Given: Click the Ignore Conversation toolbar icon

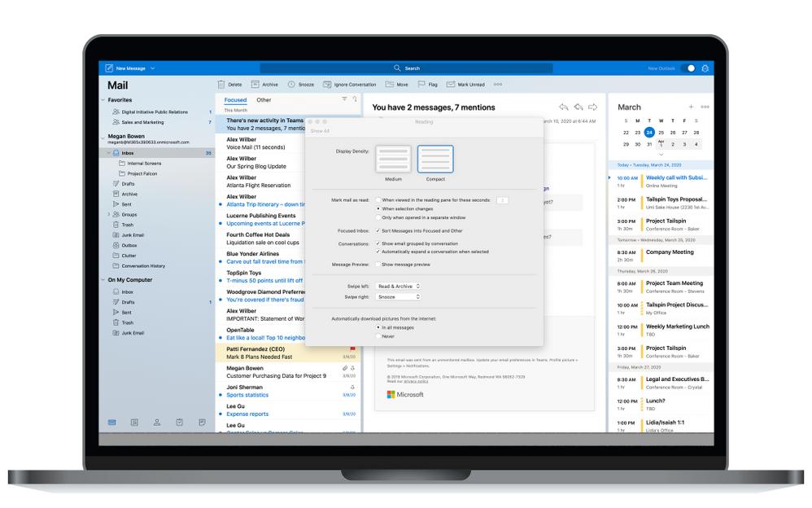Looking at the screenshot, I should (x=327, y=84).
